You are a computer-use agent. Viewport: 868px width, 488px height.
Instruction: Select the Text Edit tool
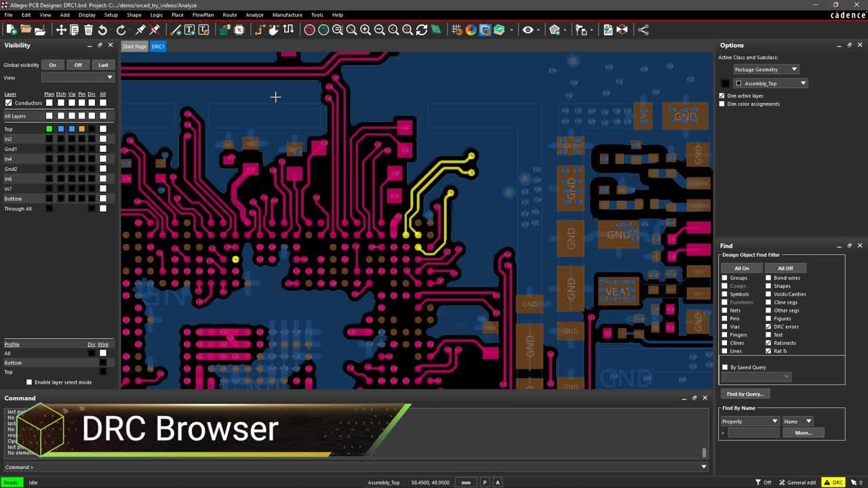(203, 30)
